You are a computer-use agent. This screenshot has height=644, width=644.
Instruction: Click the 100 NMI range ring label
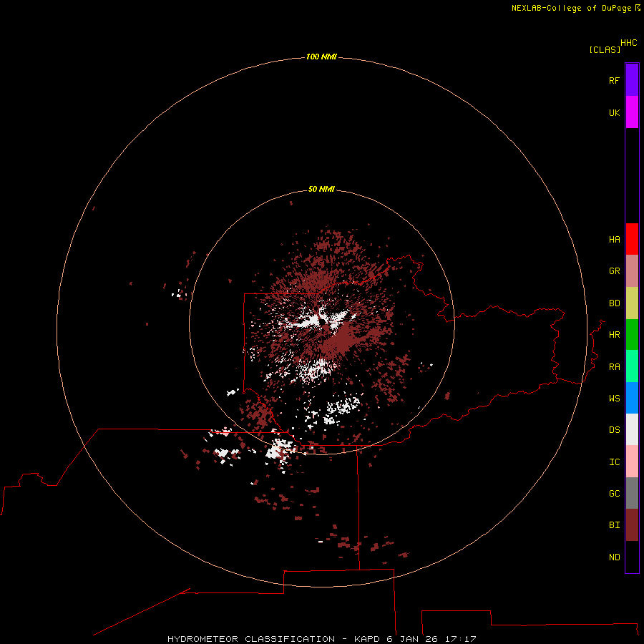pos(321,57)
